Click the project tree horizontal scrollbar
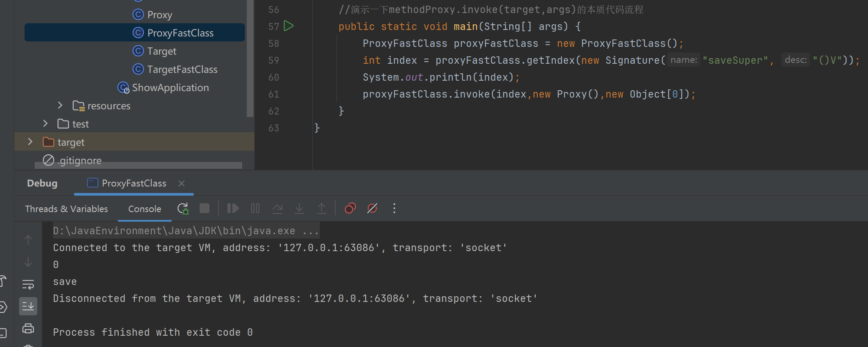This screenshot has height=347, width=868. [x=138, y=165]
